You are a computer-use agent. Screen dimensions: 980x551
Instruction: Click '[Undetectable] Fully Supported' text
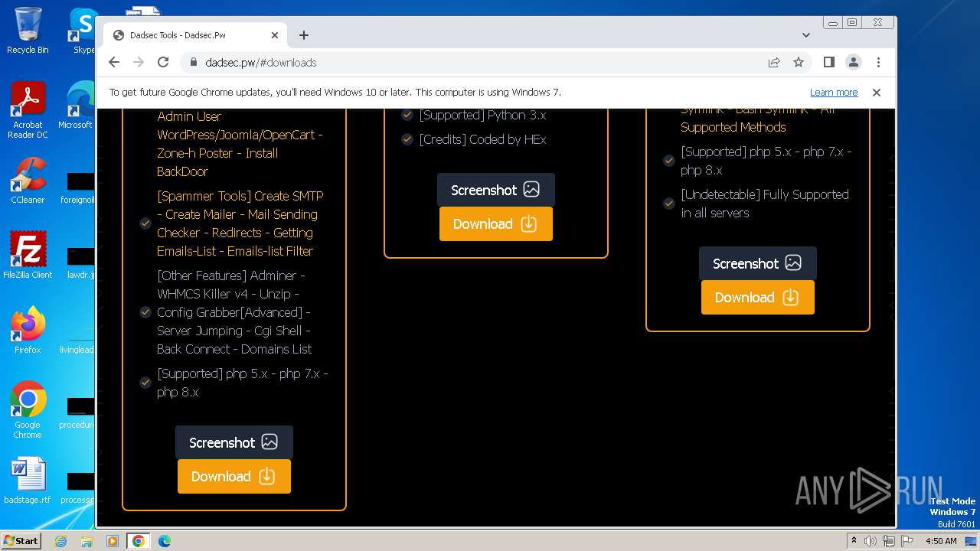click(765, 194)
